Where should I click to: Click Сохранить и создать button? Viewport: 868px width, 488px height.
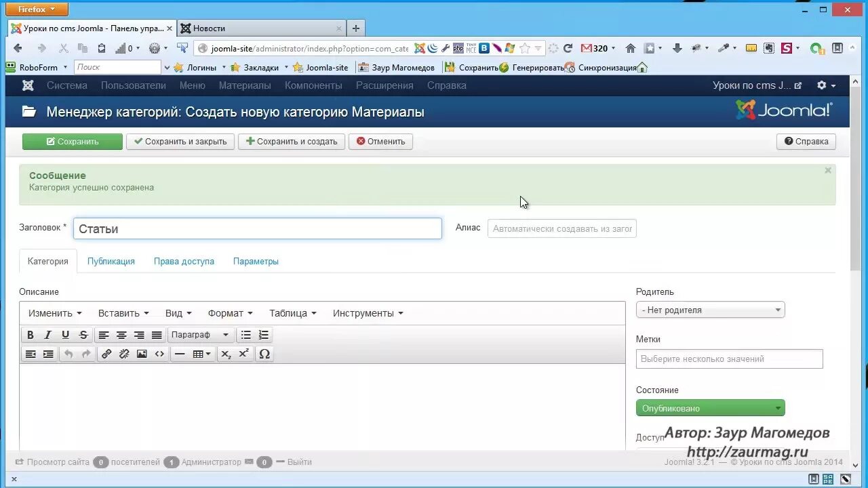click(292, 142)
